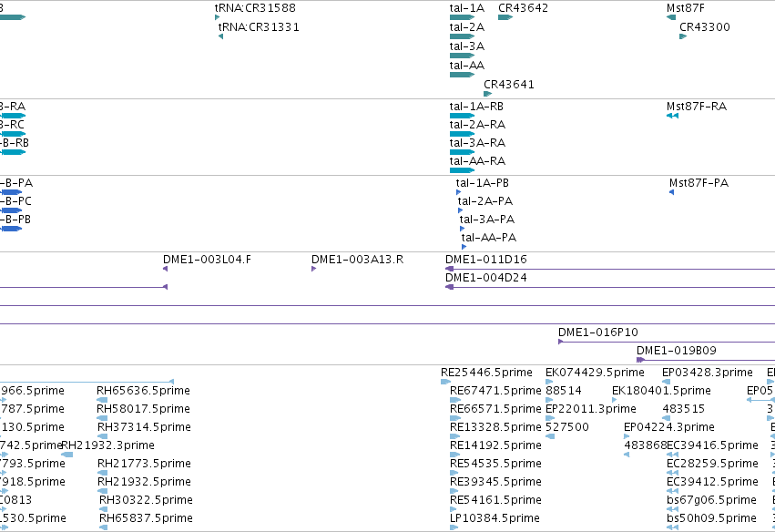The image size is (775, 532).
Task: Select the tRNA:CR31331 gene label
Action: 259,26
